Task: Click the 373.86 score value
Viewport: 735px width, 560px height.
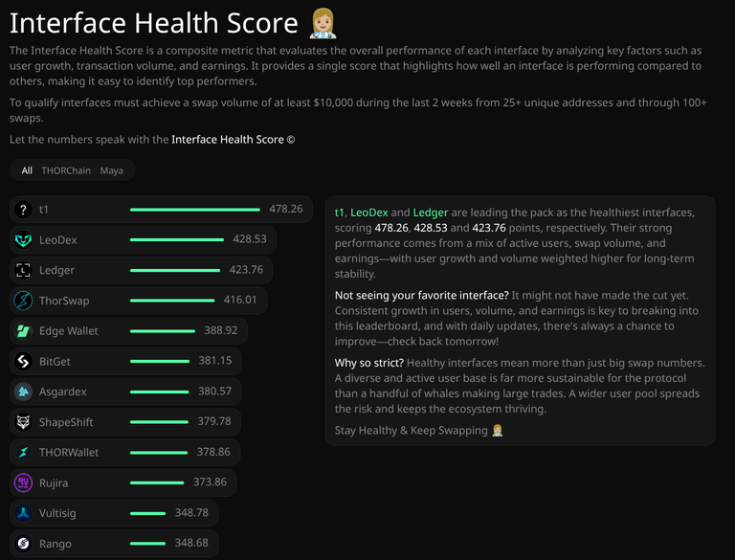Action: coord(210,482)
